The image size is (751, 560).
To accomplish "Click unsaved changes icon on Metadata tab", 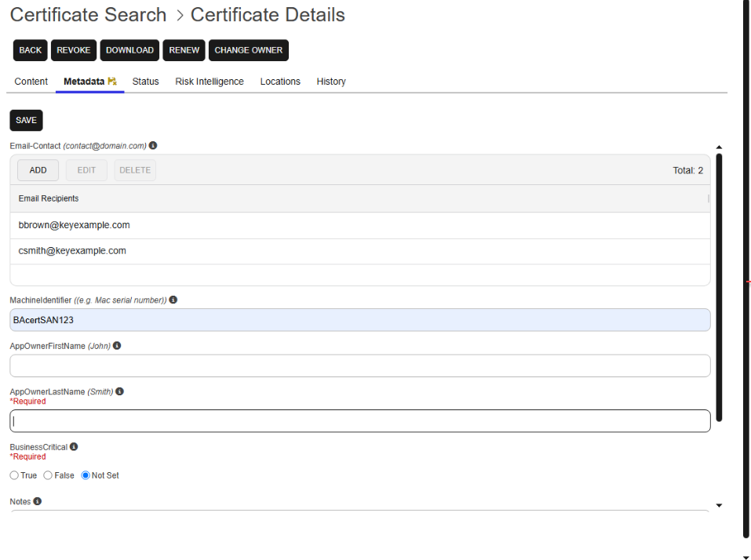I will click(112, 82).
